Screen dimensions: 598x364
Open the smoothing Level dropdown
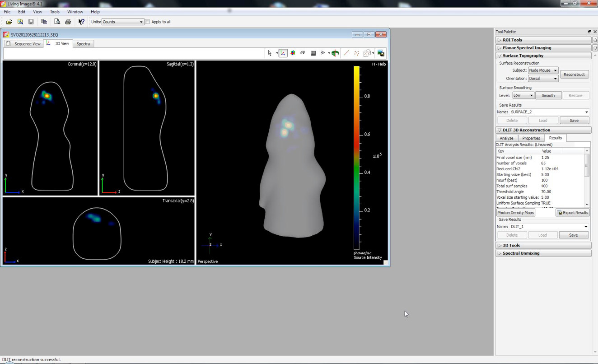[523, 95]
